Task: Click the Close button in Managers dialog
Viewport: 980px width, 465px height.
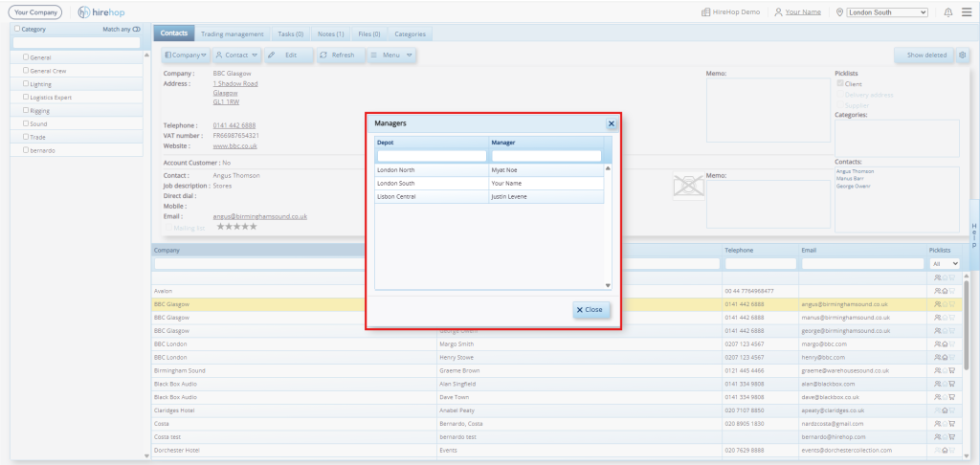Action: pos(591,309)
